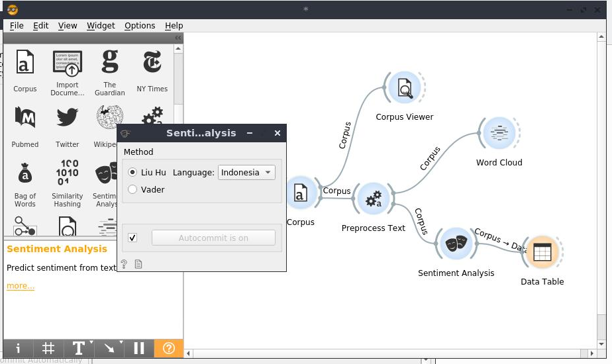Open the View menu
The image size is (612, 364).
68,26
